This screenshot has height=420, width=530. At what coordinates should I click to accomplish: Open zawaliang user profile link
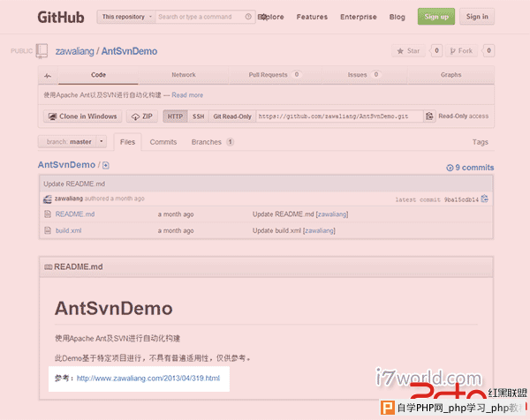tap(75, 51)
